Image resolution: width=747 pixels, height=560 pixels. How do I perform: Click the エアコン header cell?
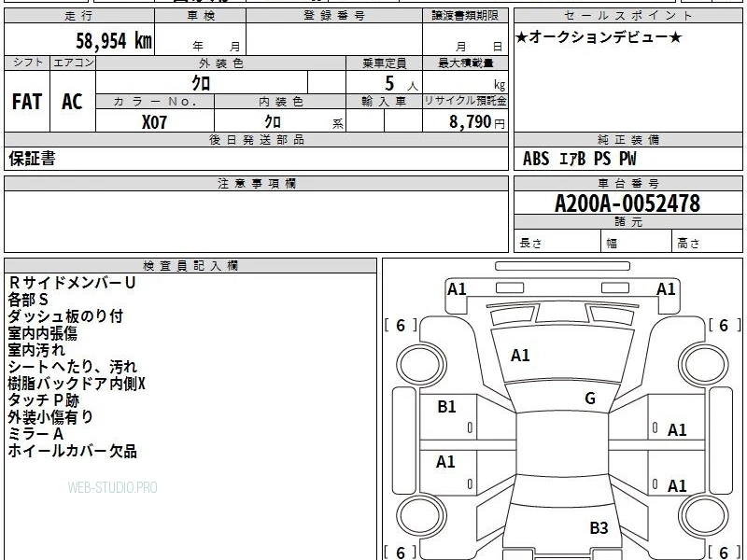(x=73, y=63)
